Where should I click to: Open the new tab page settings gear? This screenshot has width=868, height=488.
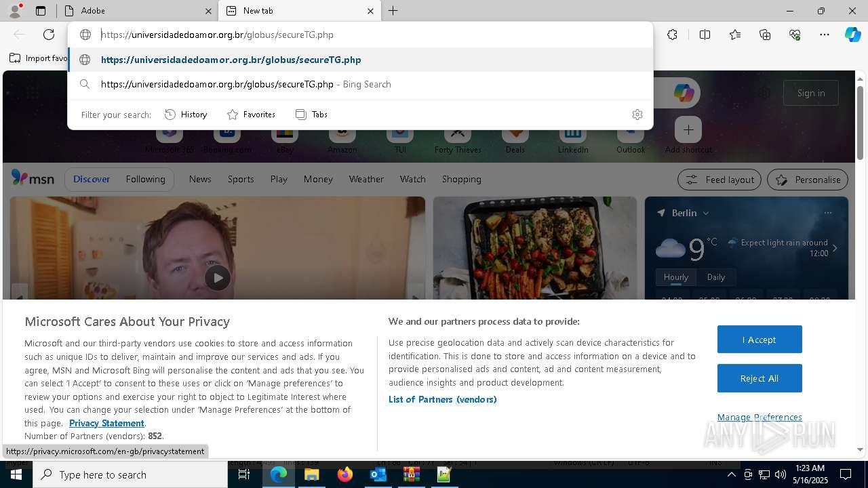click(765, 93)
